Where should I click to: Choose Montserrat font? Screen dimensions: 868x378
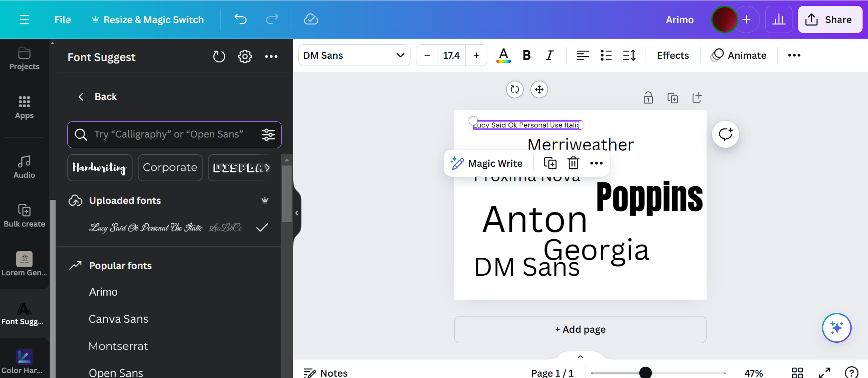(x=118, y=346)
